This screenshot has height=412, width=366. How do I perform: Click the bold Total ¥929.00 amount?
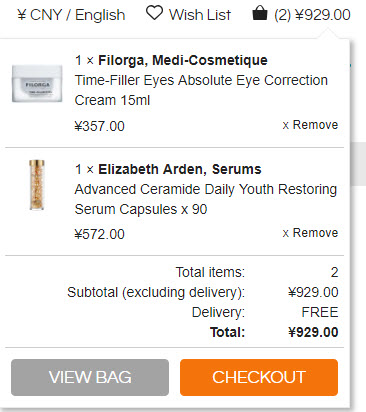[313, 332]
